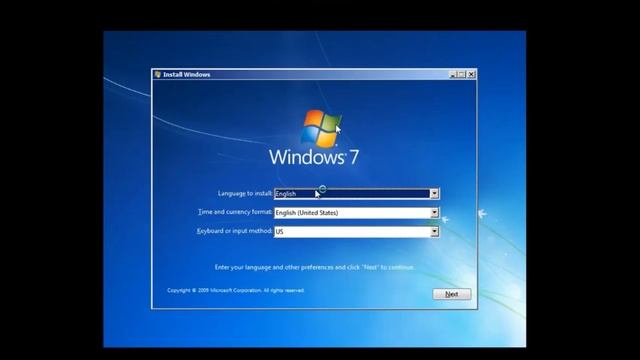The height and width of the screenshot is (360, 640).
Task: Click the Language to install label
Action: [245, 193]
